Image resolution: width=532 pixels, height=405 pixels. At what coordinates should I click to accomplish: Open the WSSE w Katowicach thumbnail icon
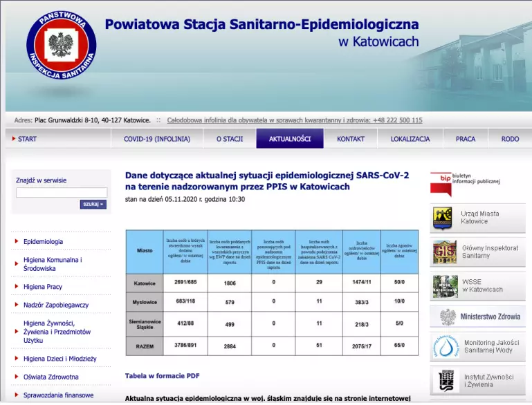click(445, 286)
